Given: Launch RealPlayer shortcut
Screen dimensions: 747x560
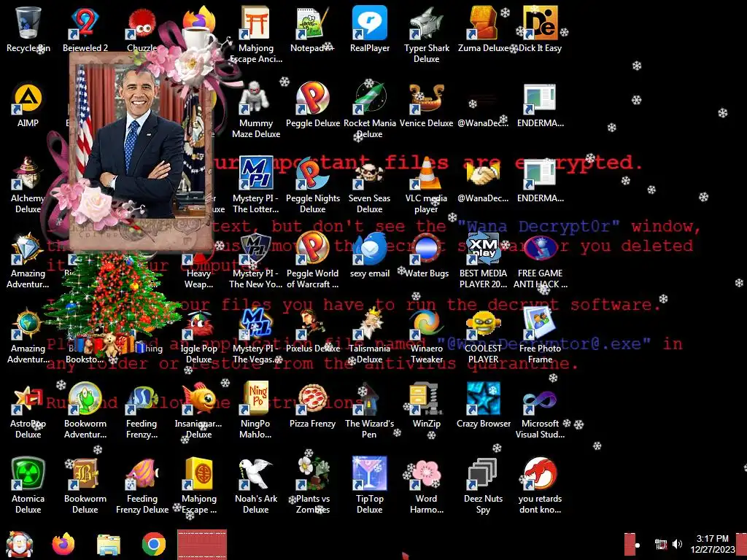Looking at the screenshot, I should click(x=370, y=29).
